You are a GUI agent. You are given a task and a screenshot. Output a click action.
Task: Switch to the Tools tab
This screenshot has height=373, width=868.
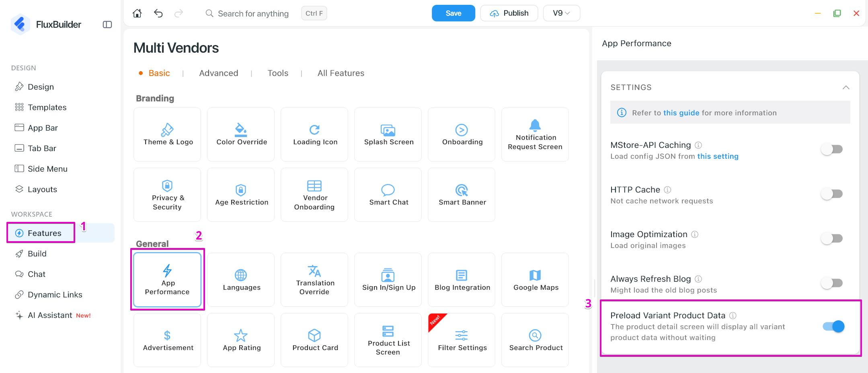tap(278, 73)
